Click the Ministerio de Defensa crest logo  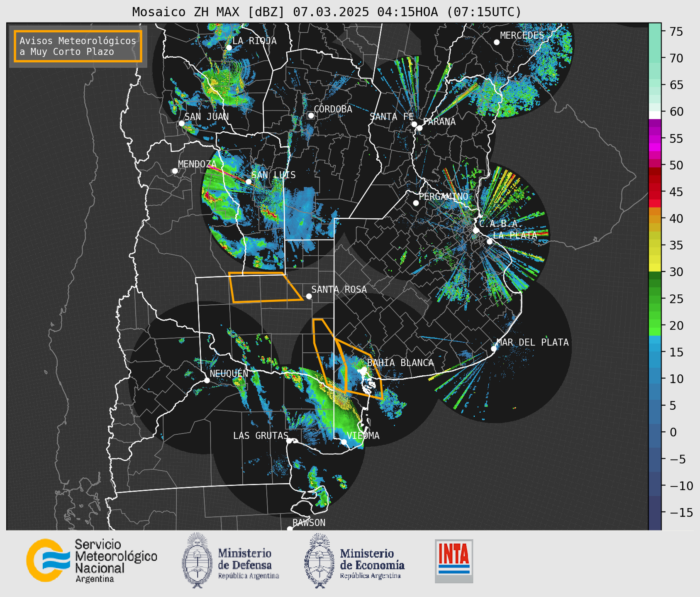tap(198, 560)
